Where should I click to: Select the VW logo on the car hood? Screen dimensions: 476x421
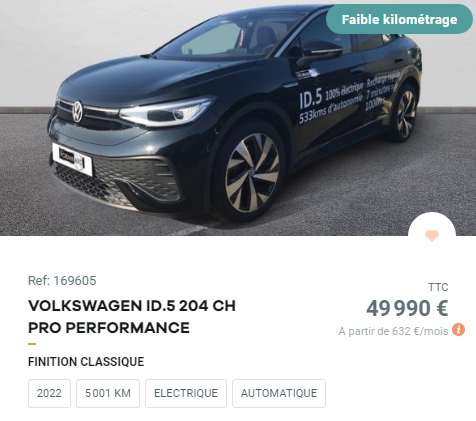[77, 112]
